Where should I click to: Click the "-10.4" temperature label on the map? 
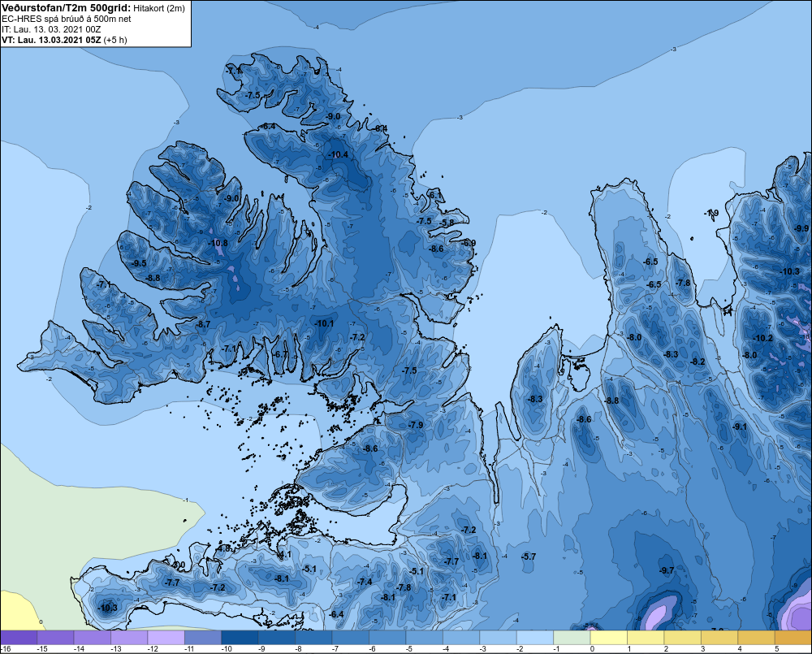pos(338,154)
